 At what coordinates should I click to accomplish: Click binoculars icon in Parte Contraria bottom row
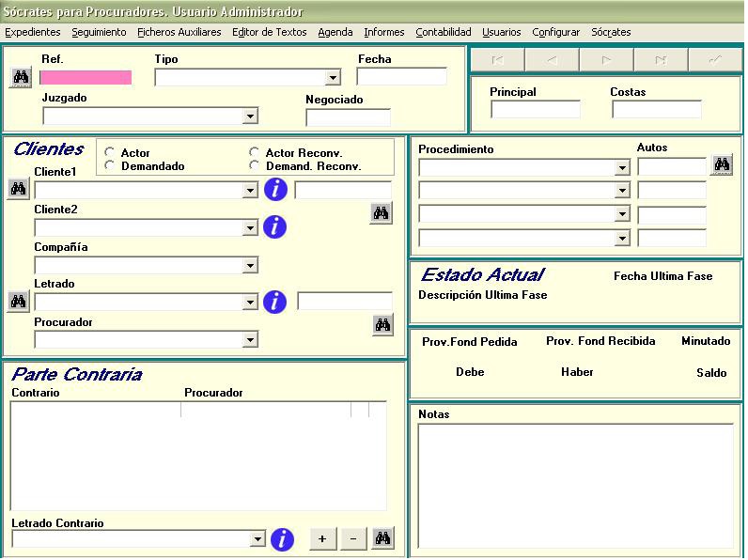[x=382, y=538]
